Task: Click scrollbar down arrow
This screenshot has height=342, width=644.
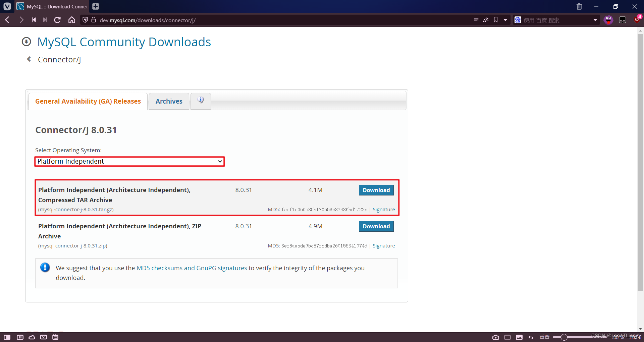Action: click(640, 329)
